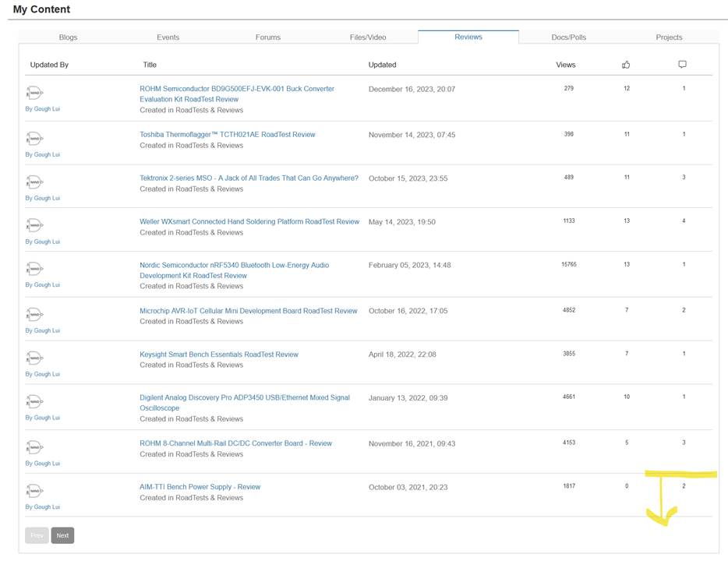
Task: Click the Title column header
Action: 150,65
